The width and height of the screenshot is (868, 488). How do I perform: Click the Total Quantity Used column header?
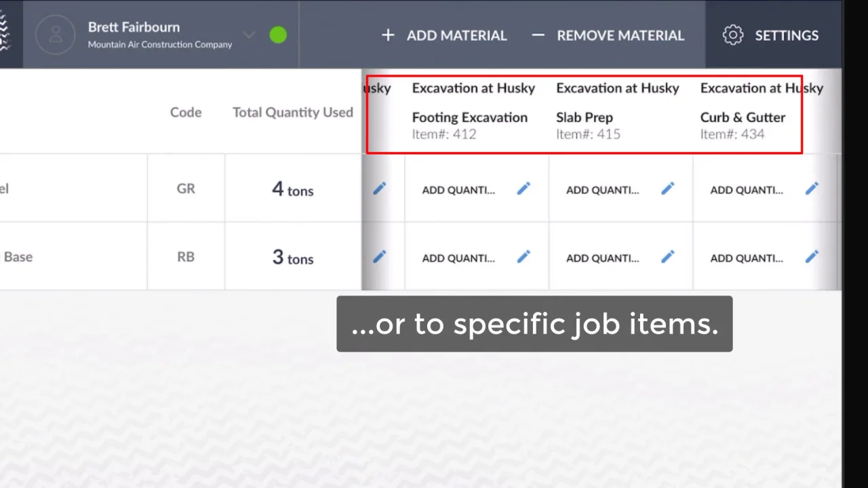293,113
